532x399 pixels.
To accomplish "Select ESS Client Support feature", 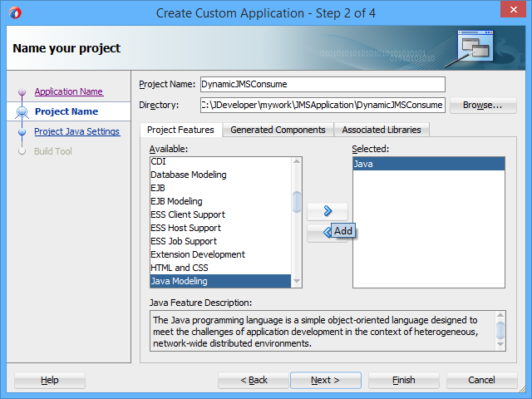I will click(x=220, y=214).
